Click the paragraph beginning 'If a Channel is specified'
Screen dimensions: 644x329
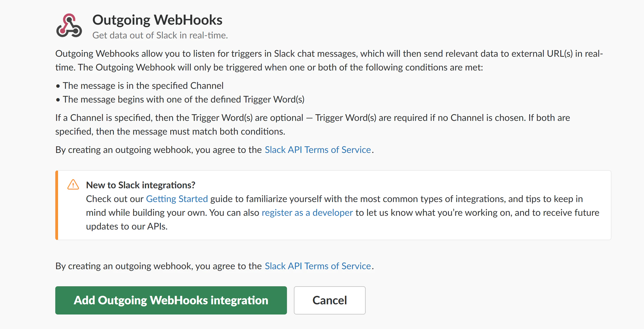[313, 124]
